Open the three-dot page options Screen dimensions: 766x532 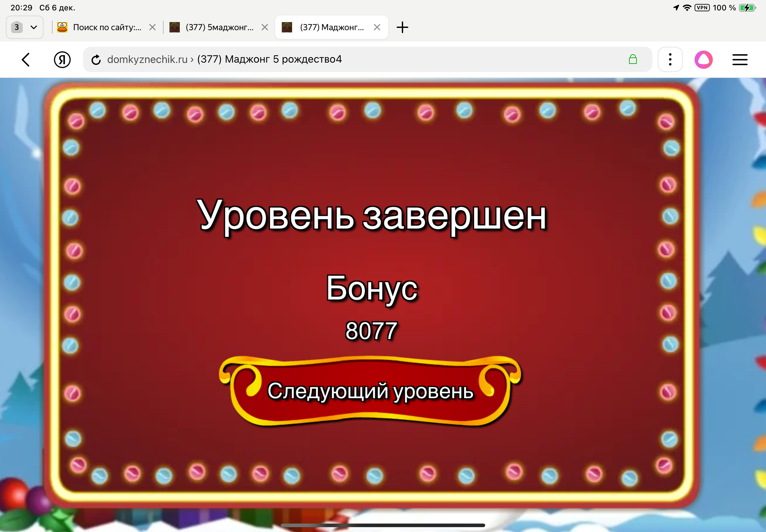tap(670, 60)
